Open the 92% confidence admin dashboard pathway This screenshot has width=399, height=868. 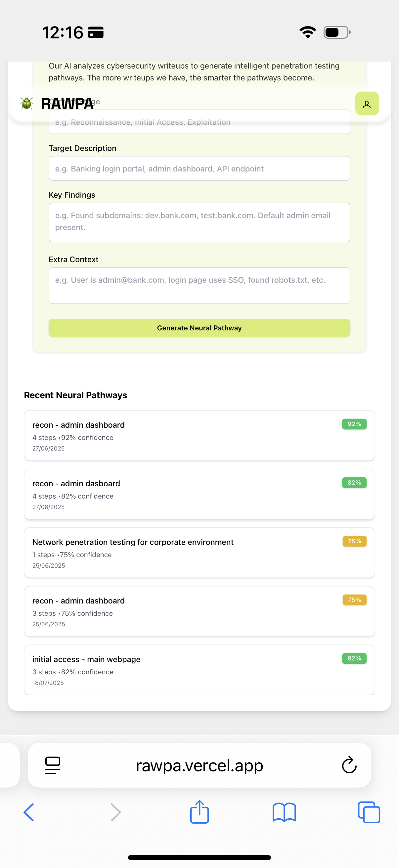point(199,435)
